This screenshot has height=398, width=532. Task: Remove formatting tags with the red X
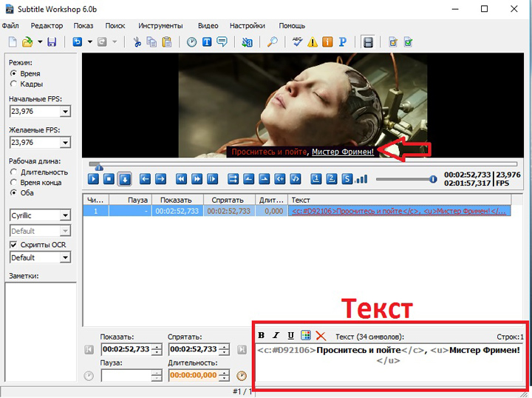(x=321, y=336)
